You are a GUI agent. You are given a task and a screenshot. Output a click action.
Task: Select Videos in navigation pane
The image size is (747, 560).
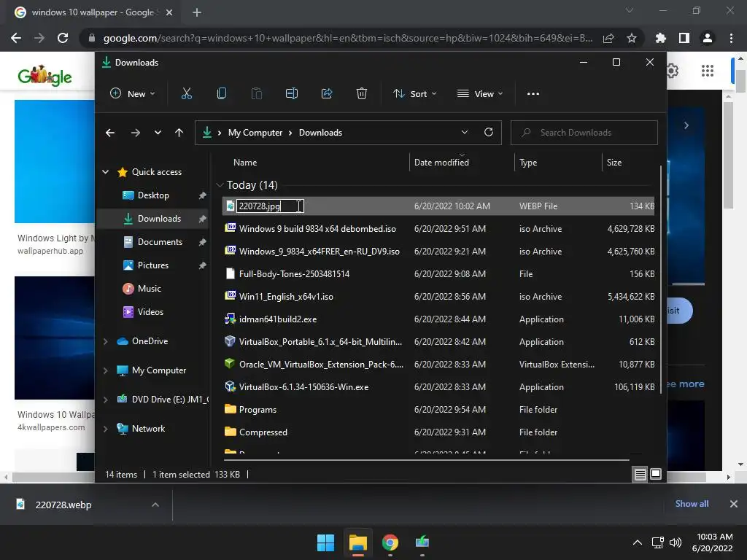click(x=150, y=312)
